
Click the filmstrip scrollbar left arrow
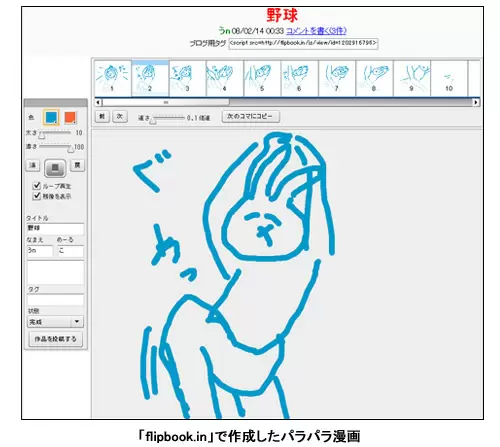coord(98,102)
